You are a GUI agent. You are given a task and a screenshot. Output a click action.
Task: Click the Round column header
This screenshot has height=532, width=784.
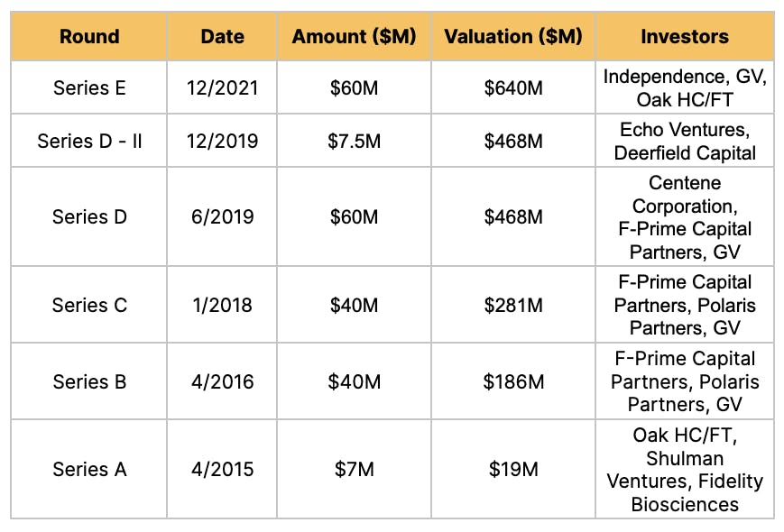click(89, 37)
